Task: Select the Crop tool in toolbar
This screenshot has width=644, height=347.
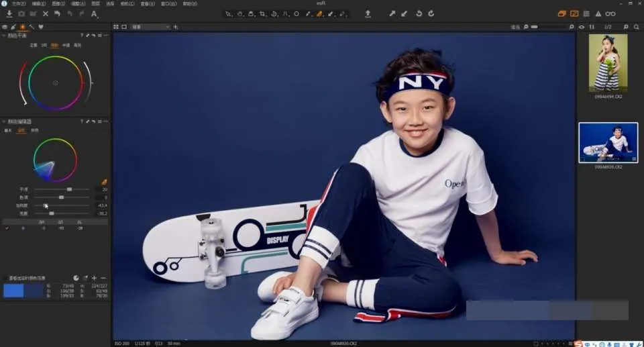Action: (262, 14)
